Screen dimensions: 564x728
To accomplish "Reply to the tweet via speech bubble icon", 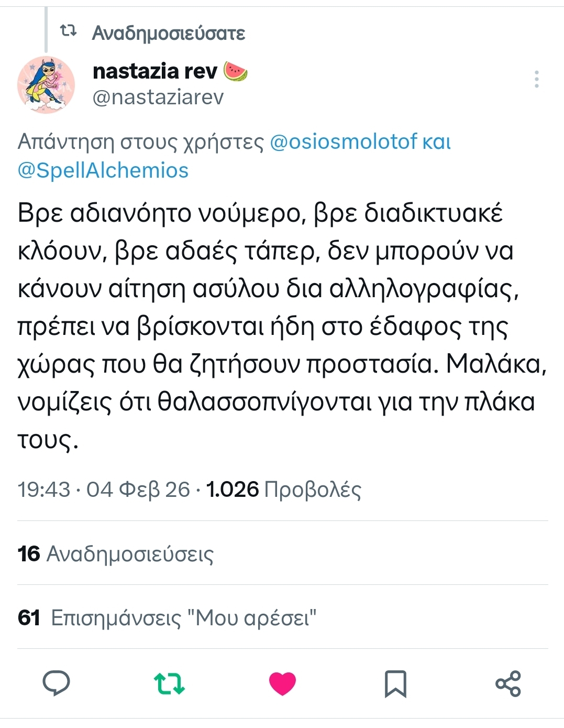I will [56, 683].
